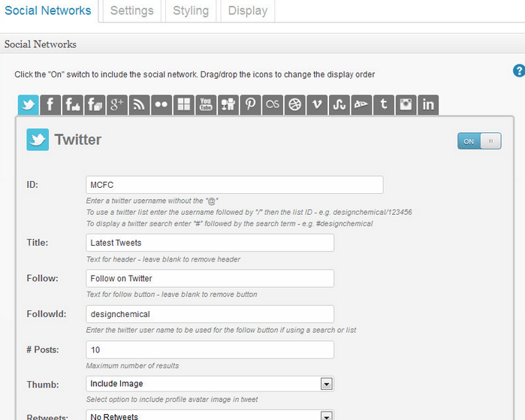The height and width of the screenshot is (420, 525).
Task: Click 'Enter a twitter username without' hint
Action: 152,201
